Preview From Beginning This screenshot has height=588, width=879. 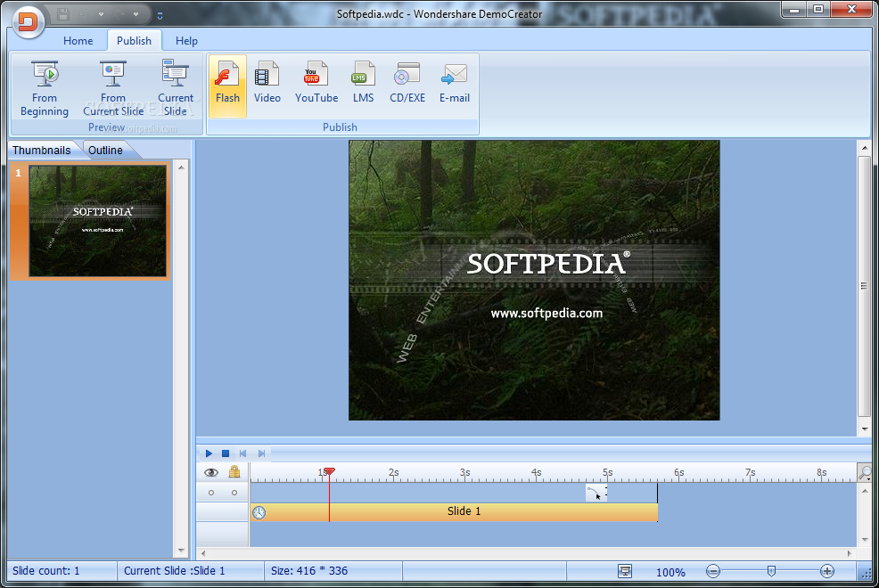coord(45,87)
